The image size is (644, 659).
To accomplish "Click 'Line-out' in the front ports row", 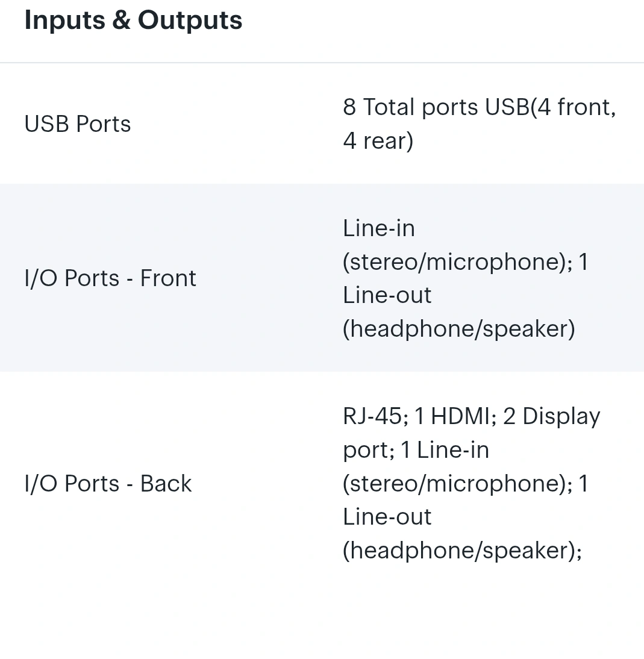I will pyautogui.click(x=387, y=295).
